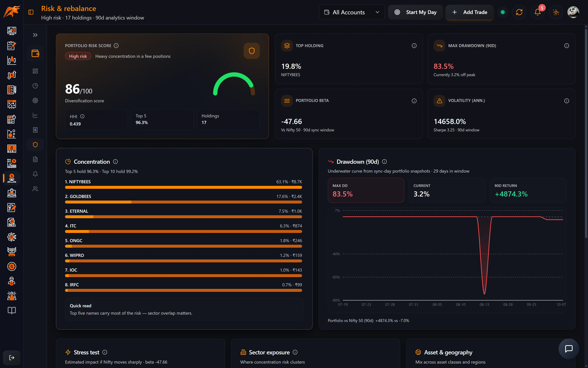Viewport: 588px width, 368px height.
Task: Click info icon next to HHI
Action: [82, 116]
